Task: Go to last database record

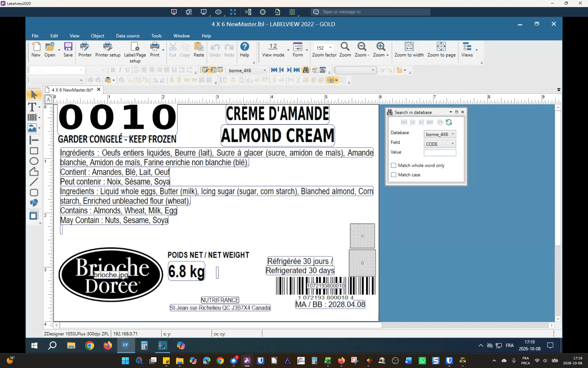Action: click(296, 70)
